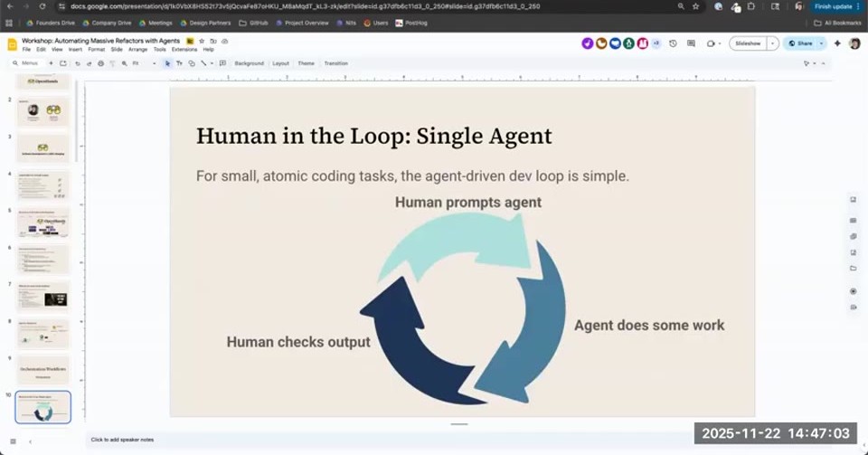Click the Theme button
The image size is (868, 455).
(307, 63)
